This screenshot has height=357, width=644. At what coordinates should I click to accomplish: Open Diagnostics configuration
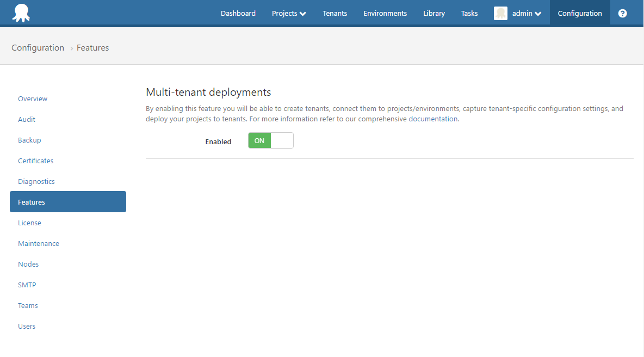[x=36, y=181]
